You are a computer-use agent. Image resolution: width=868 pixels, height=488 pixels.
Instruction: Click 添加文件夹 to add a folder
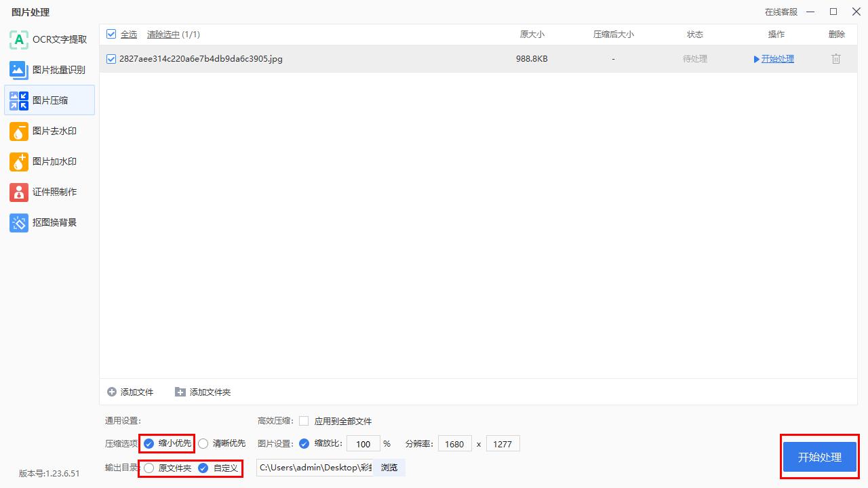(203, 392)
